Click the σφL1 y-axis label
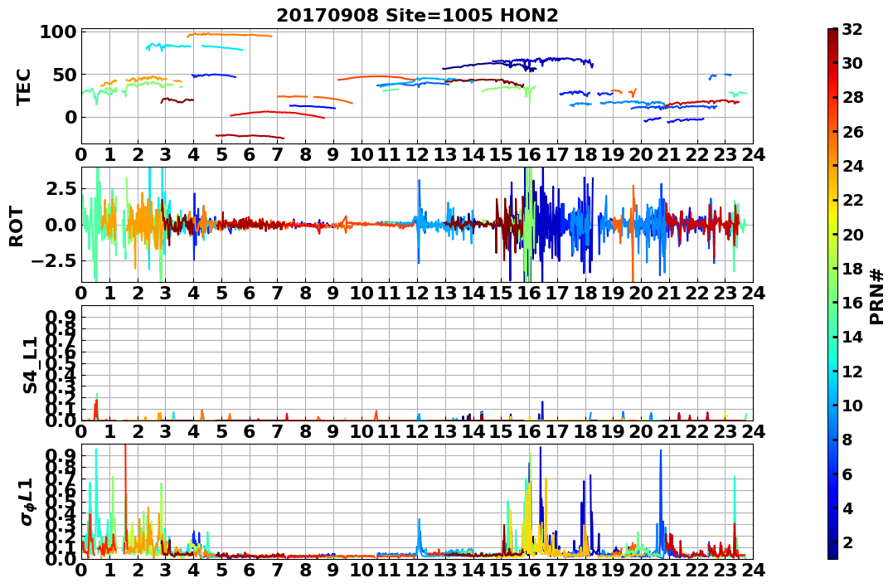 pos(27,502)
